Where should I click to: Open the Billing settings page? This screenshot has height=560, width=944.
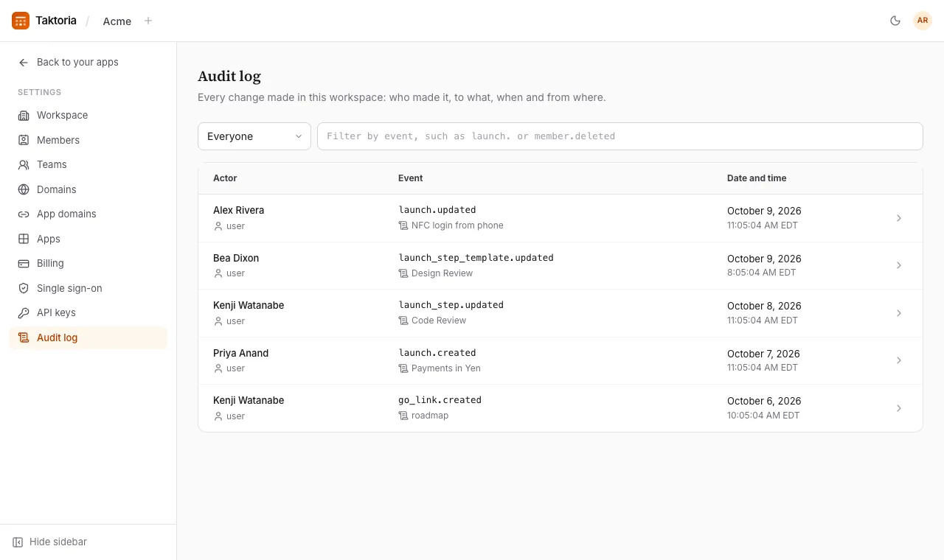pos(88,264)
